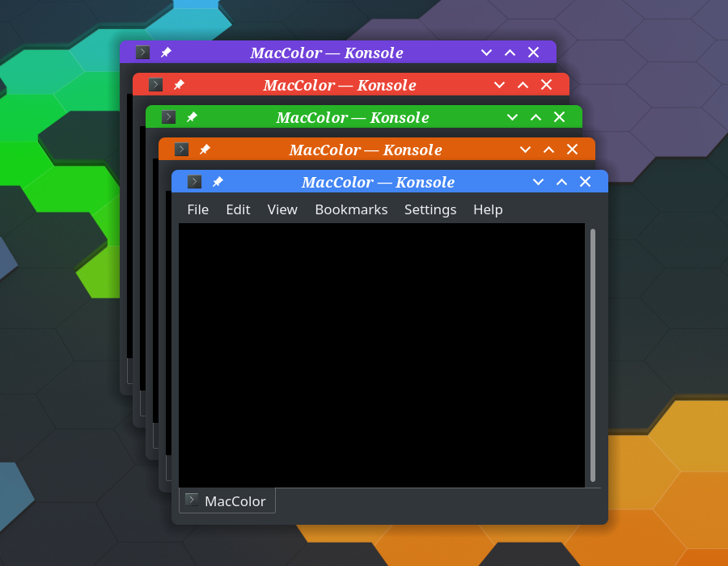This screenshot has height=566, width=728.
Task: Click the purple window title MacColor — Konsole
Action: (327, 53)
